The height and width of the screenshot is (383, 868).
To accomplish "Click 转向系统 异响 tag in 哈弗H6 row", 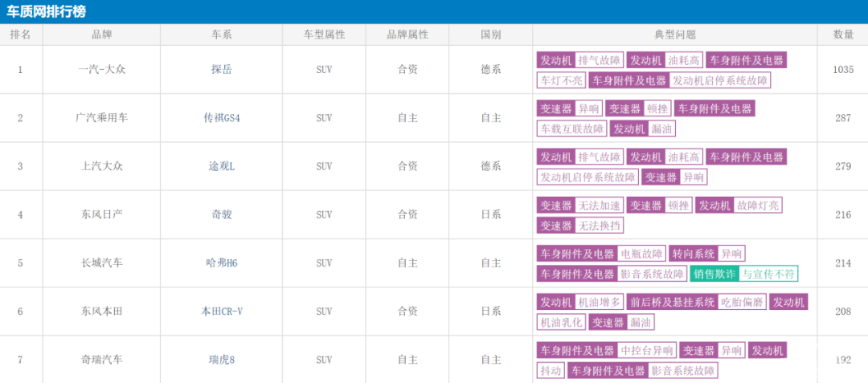I will pyautogui.click(x=707, y=254).
